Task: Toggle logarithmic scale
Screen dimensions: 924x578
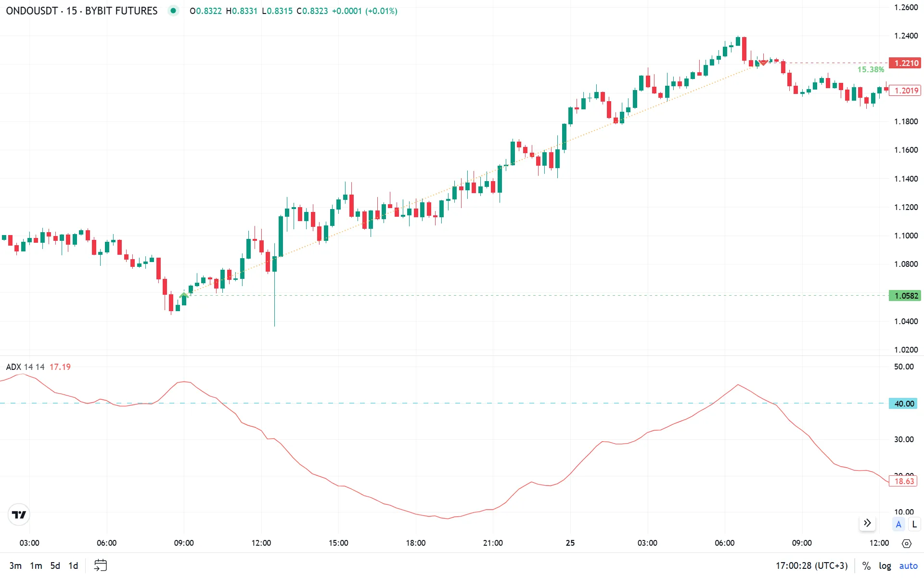Action: click(885, 566)
